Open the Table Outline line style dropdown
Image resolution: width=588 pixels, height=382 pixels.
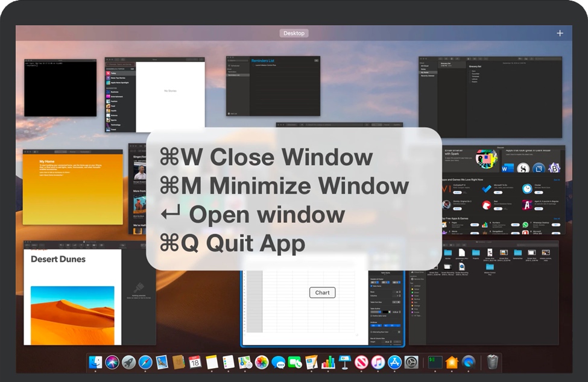375,312
